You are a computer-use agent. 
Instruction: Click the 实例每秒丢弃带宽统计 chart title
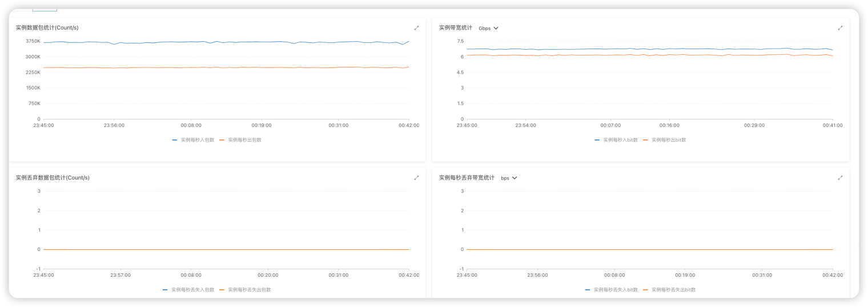(x=467, y=178)
